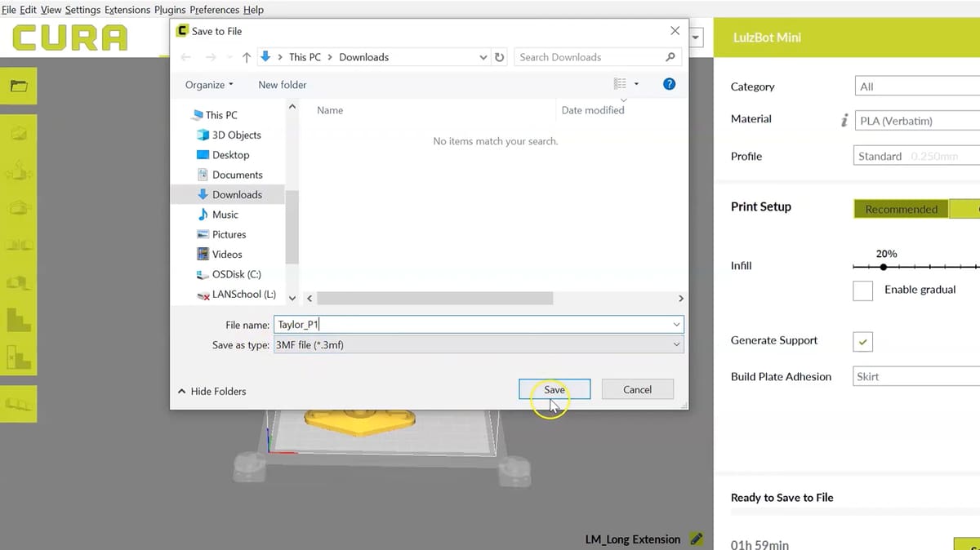Viewport: 980px width, 550px height.
Task: Open the Material dropdown showing PLA (Verbatim)
Action: 916,121
